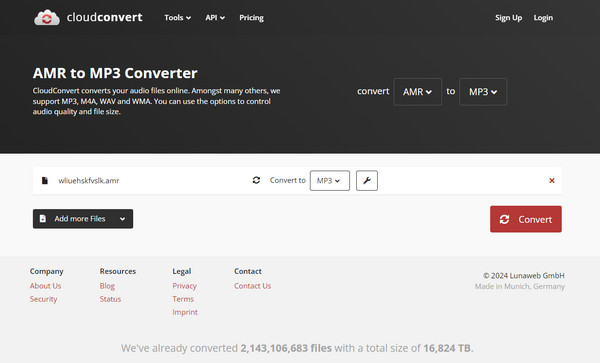The image size is (600, 363).
Task: Open the file row's MP3 format dropdown
Action: coord(329,181)
